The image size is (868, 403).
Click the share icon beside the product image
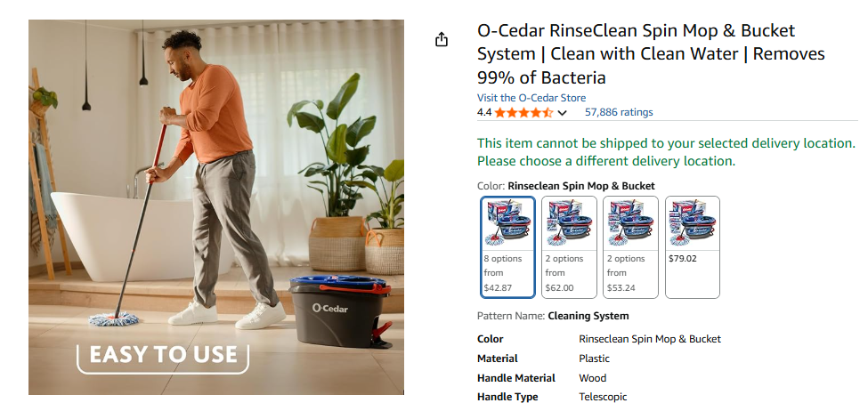(441, 40)
